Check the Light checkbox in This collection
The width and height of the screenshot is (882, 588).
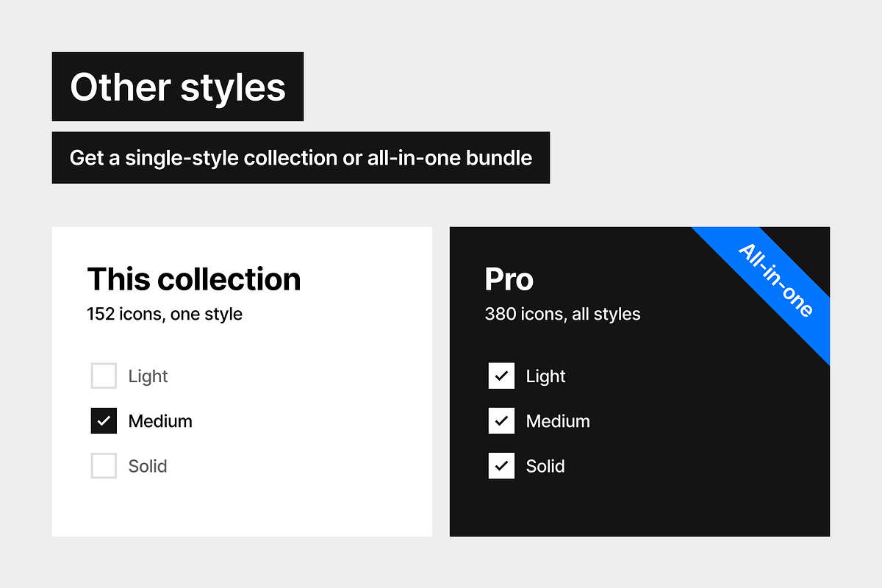(104, 376)
